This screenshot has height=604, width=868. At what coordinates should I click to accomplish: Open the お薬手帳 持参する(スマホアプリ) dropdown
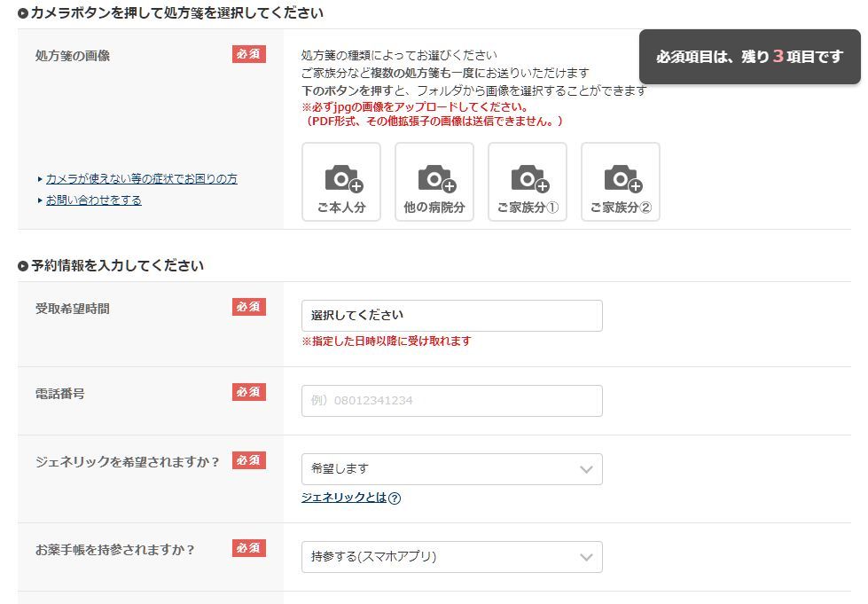pos(451,557)
